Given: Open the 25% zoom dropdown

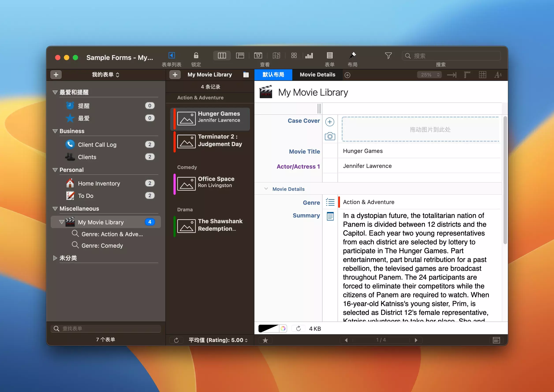Looking at the screenshot, I should coord(429,75).
